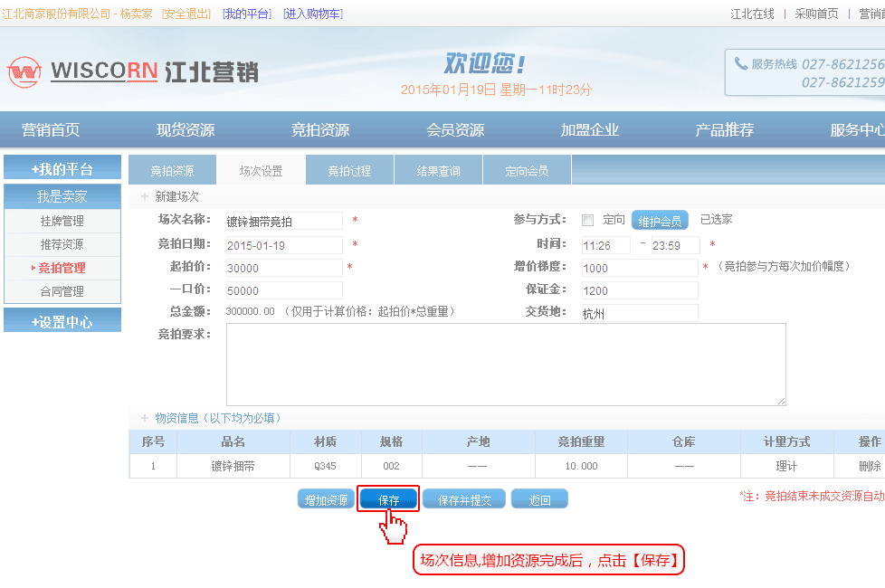The width and height of the screenshot is (885, 588).
Task: Select the 结果查询 tab
Action: point(438,170)
